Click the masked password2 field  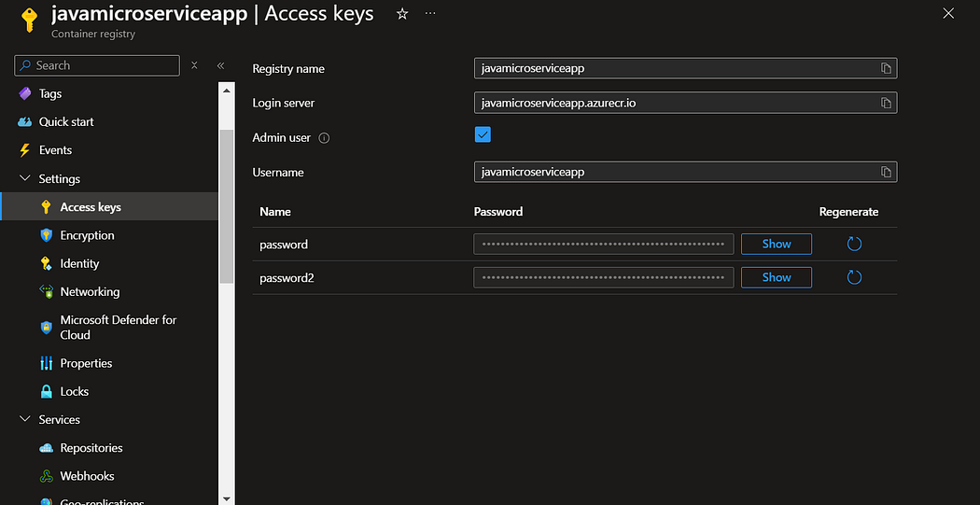pos(604,277)
